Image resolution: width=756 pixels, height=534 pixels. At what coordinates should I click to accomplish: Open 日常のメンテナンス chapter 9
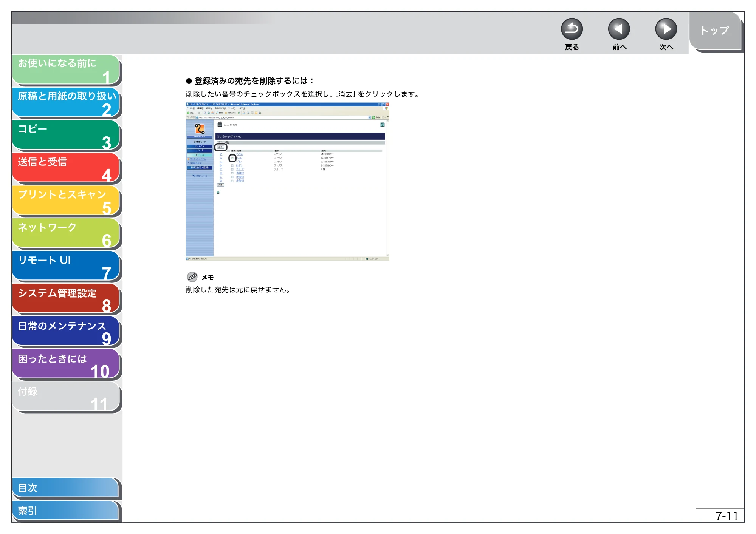(x=66, y=332)
